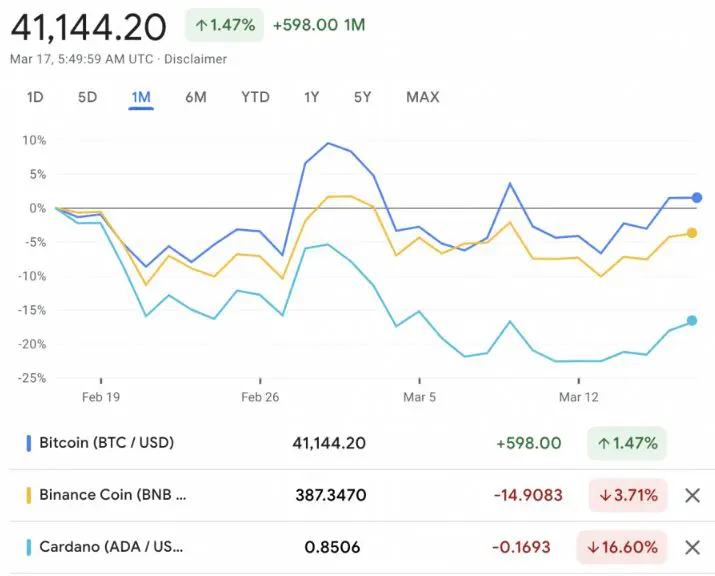Click the Cardano 16.60% down badge
The width and height of the screenshot is (715, 576).
[x=622, y=547]
